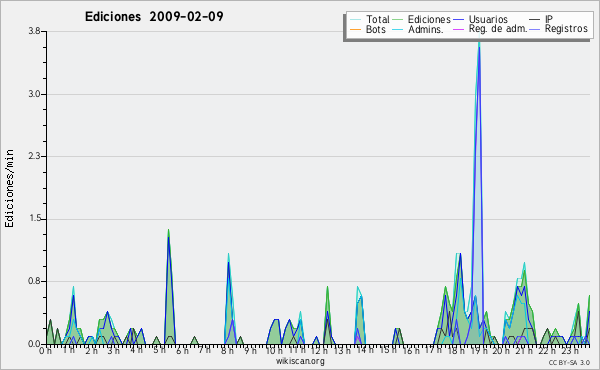
Task: Click the green Ediciones legend color line
Action: tap(398, 20)
